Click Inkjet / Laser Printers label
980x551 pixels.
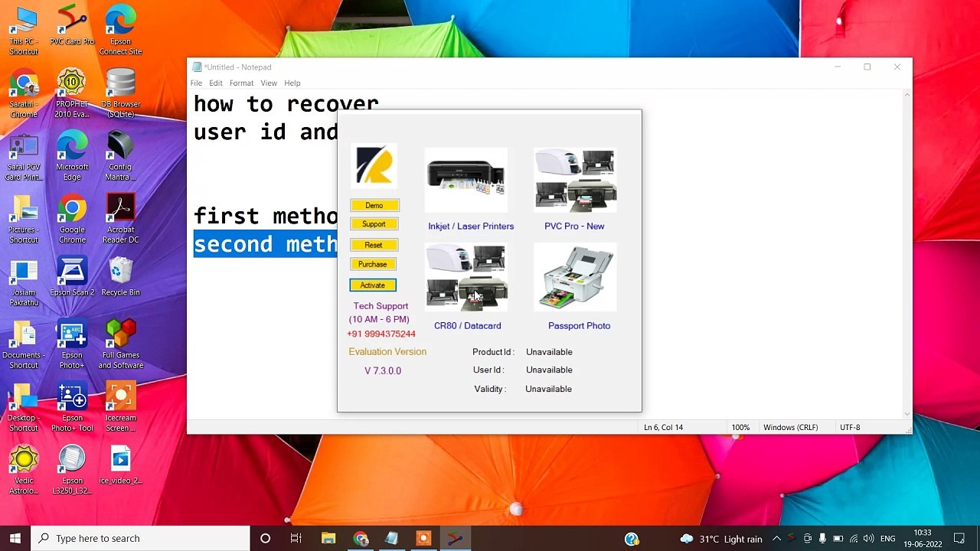(471, 227)
